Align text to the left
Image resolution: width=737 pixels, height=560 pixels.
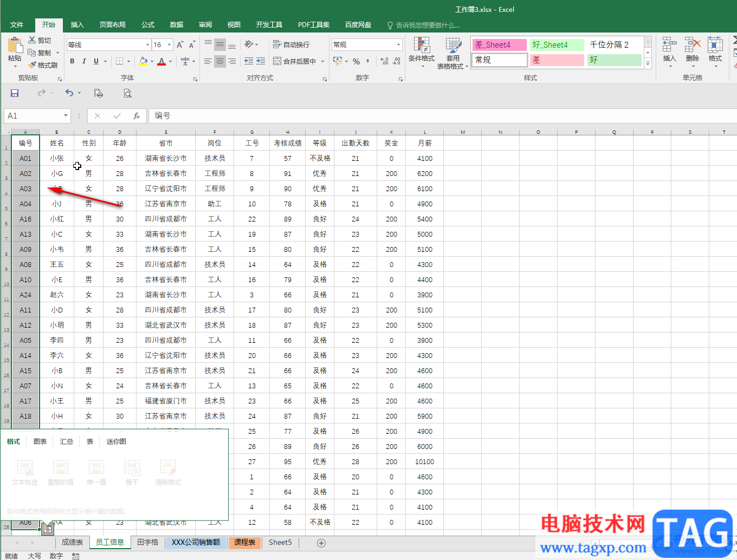click(x=208, y=61)
